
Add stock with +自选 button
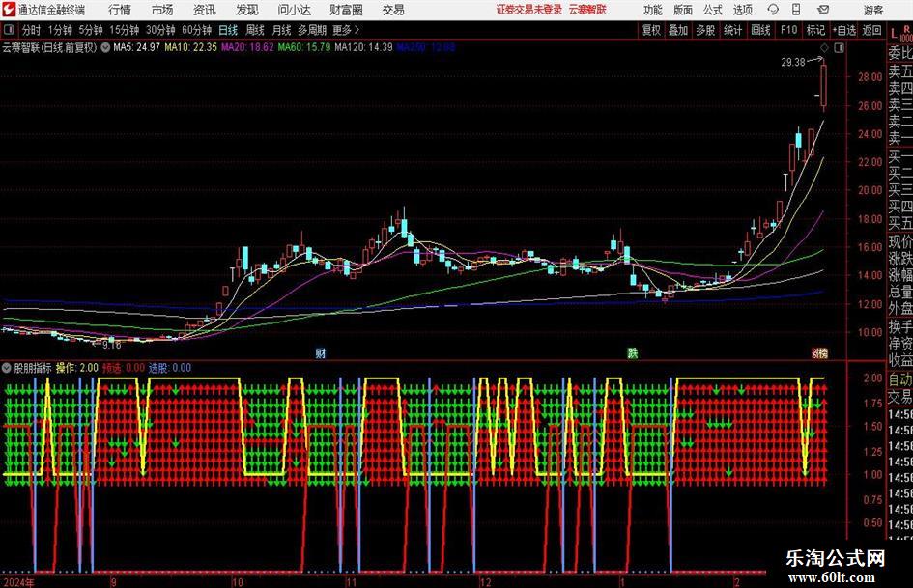click(x=844, y=30)
